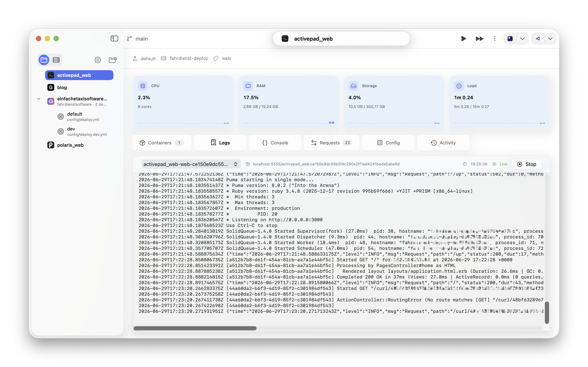Click the web role tag
This screenshot has width=588, height=367.
222,58
